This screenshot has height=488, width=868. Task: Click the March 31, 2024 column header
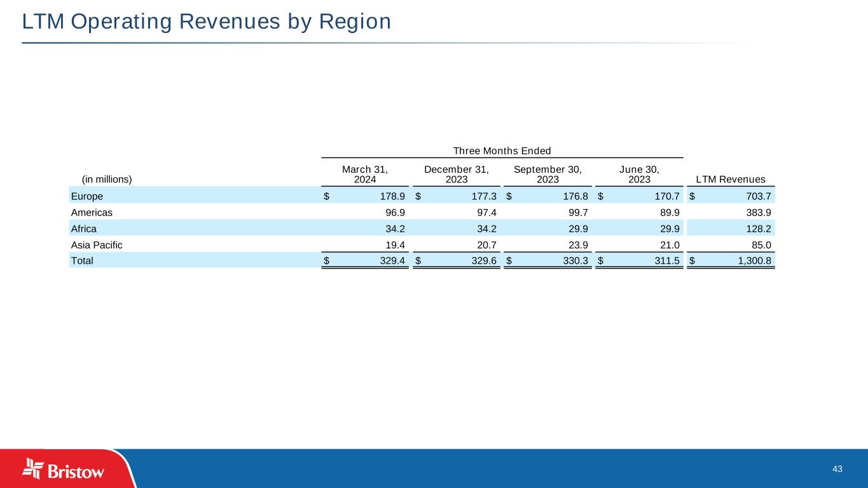(365, 173)
